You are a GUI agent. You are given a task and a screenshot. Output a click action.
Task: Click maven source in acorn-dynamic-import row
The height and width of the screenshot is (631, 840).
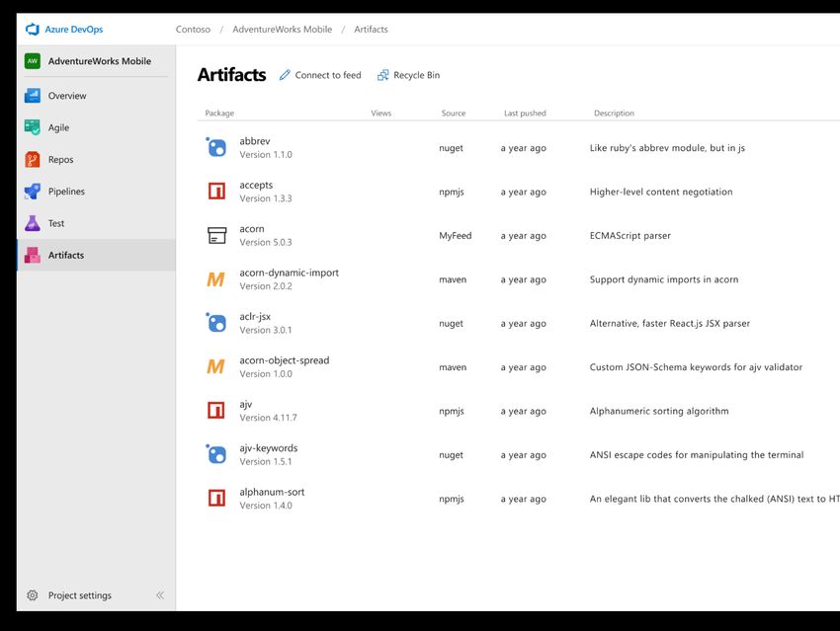[x=453, y=279]
